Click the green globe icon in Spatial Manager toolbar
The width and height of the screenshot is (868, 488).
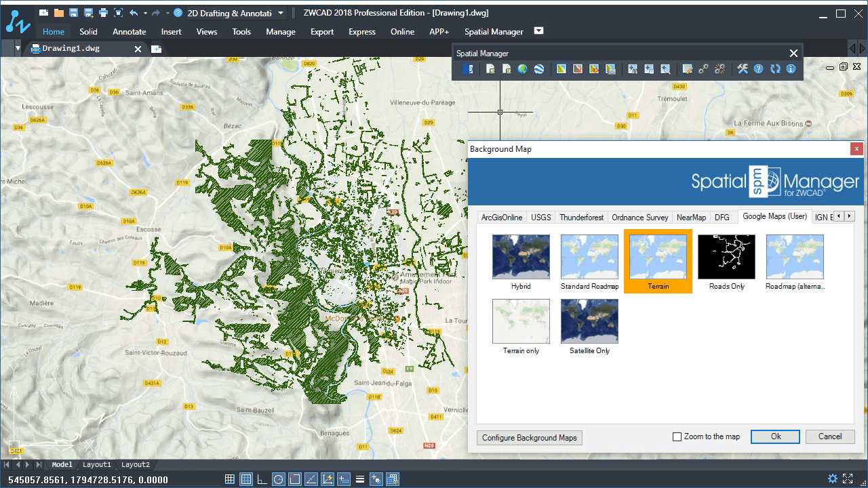point(522,69)
